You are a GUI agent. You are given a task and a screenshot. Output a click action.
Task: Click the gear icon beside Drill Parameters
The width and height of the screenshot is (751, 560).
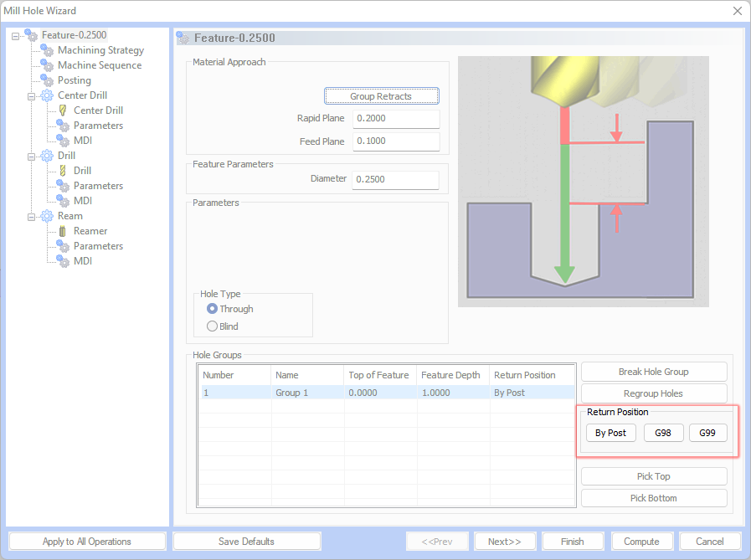(63, 186)
